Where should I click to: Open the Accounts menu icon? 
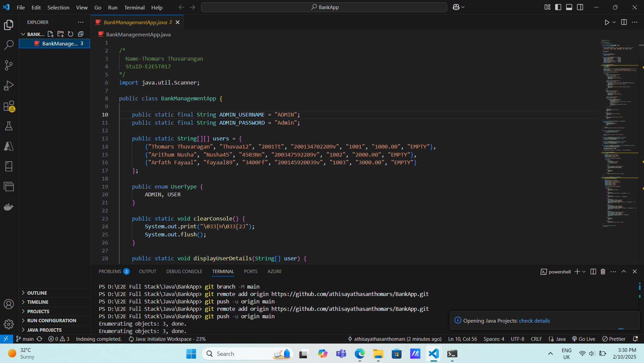coord(9,304)
